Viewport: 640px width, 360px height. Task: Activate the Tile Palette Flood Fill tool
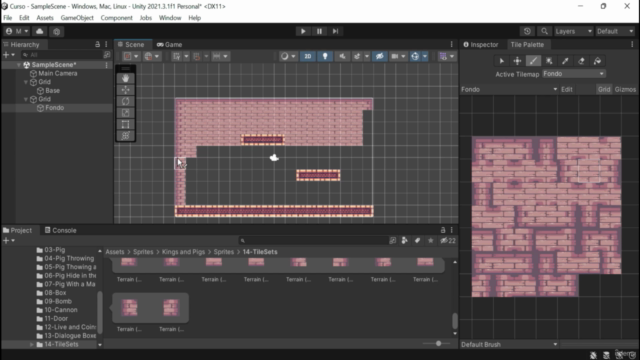[597, 61]
